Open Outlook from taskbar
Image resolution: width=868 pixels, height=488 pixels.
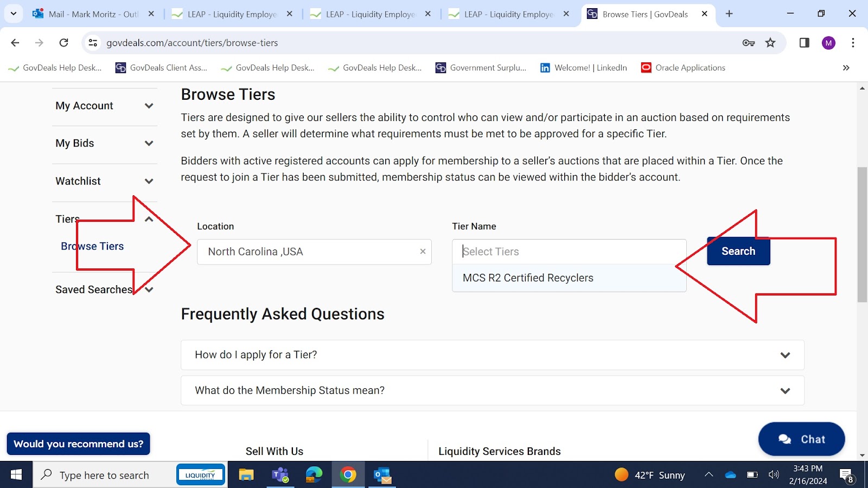point(382,475)
